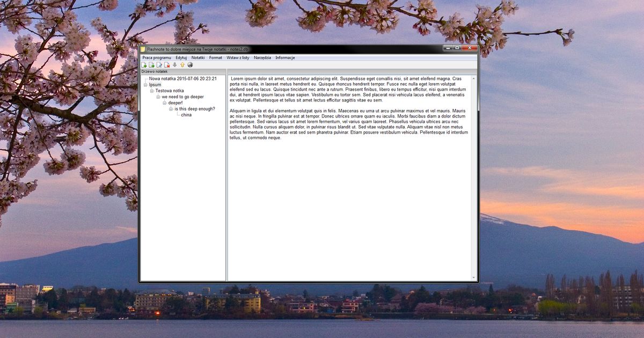Collapse the 'we need to go deeper' node
644x338 pixels.
coord(158,97)
